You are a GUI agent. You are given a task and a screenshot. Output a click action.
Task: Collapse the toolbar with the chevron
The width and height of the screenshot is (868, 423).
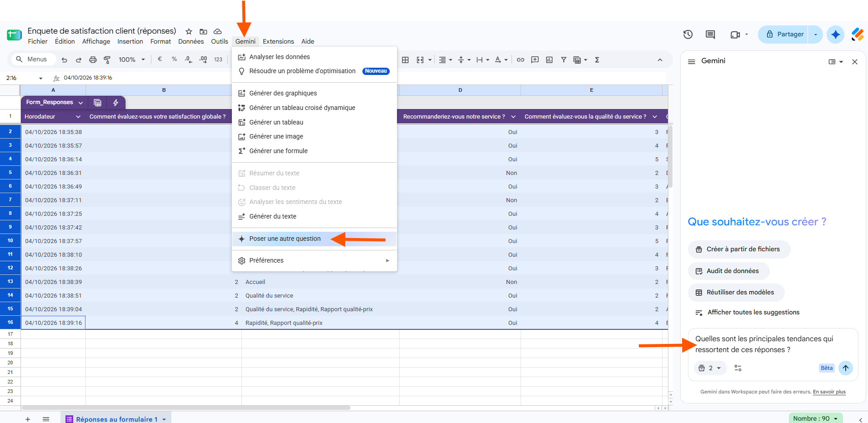pyautogui.click(x=660, y=60)
